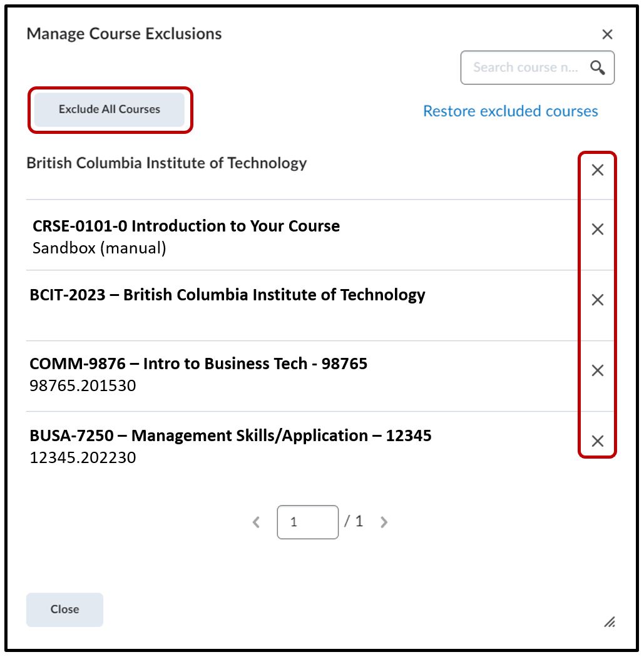Go to the previous page of courses
644x657 pixels.
[x=256, y=522]
